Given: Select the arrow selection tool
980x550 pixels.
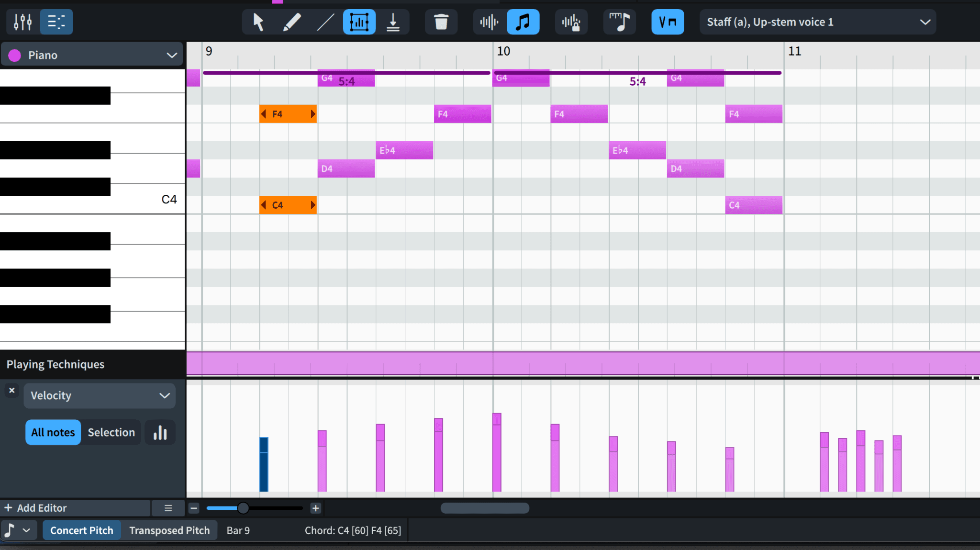Looking at the screenshot, I should [257, 22].
